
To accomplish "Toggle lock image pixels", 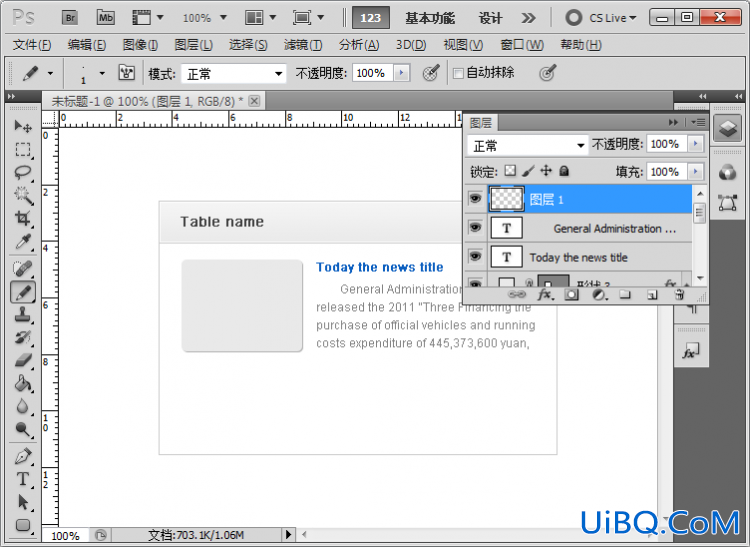I will tap(528, 171).
